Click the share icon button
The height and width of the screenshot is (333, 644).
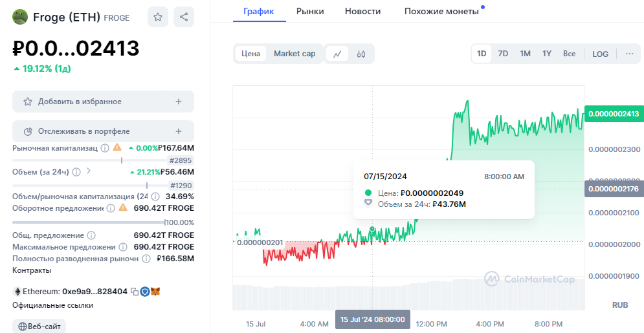coord(184,17)
